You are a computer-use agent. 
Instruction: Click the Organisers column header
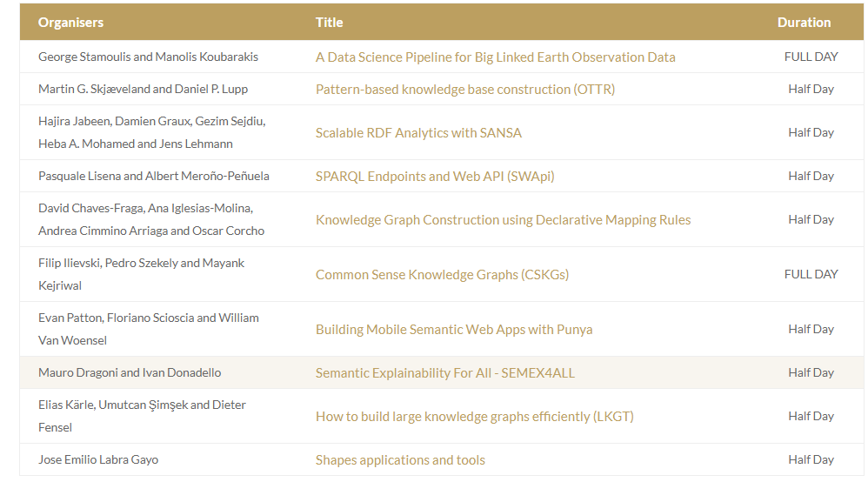70,23
